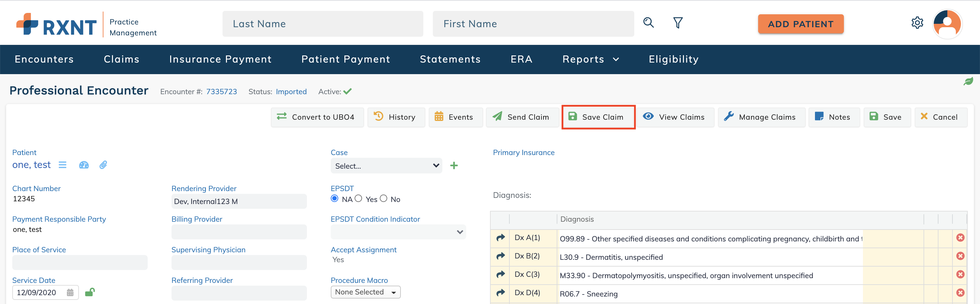Image resolution: width=980 pixels, height=304 pixels.
Task: Open the settings gear icon
Action: click(x=917, y=23)
